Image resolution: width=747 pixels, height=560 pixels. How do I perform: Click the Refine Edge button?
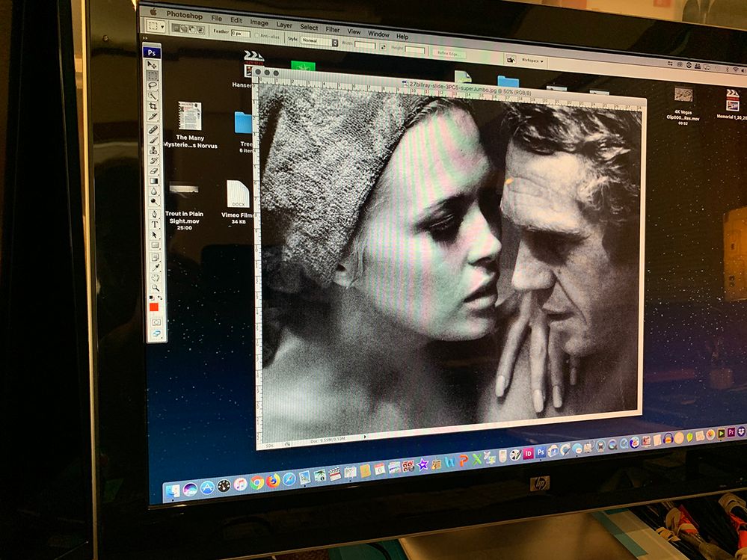point(449,54)
